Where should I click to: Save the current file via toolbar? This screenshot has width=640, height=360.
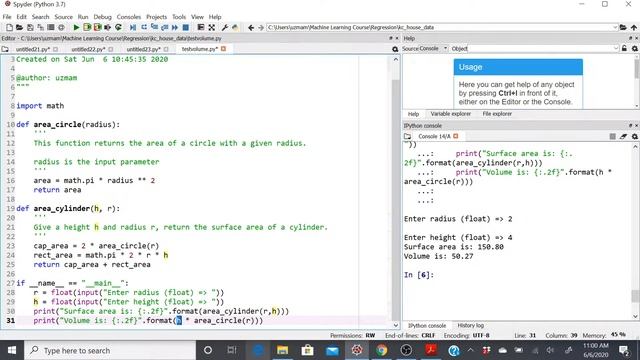click(30, 27)
